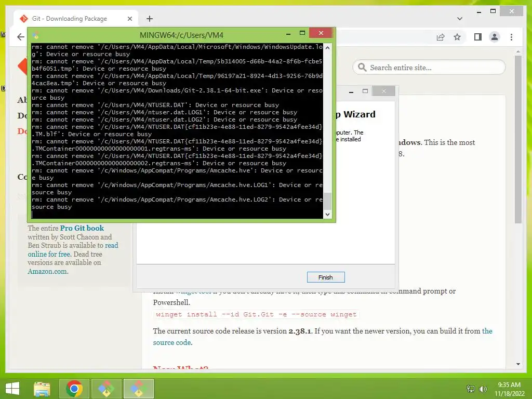Open File Explorer from the taskbar
532x399 pixels.
42,389
